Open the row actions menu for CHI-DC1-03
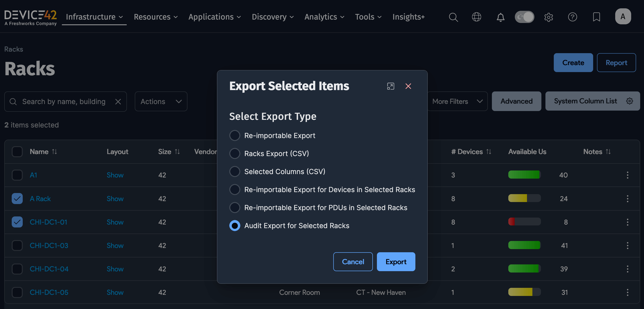644x309 pixels. 628,245
